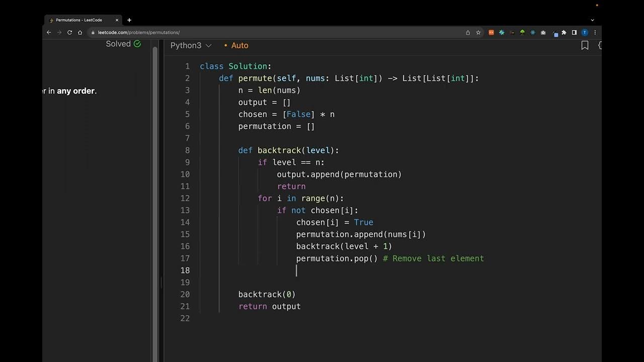Open the browser home page
Viewport: 644px width, 362px height.
pyautogui.click(x=80, y=32)
